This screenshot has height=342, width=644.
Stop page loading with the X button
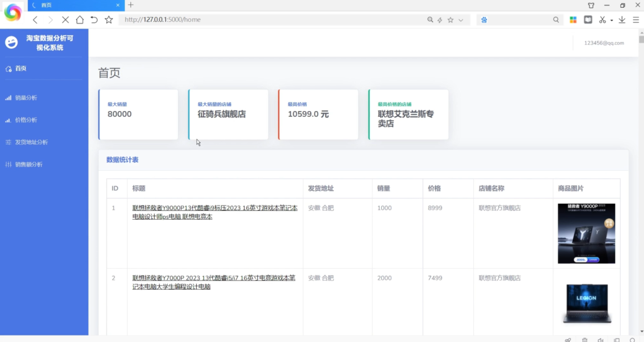[65, 20]
